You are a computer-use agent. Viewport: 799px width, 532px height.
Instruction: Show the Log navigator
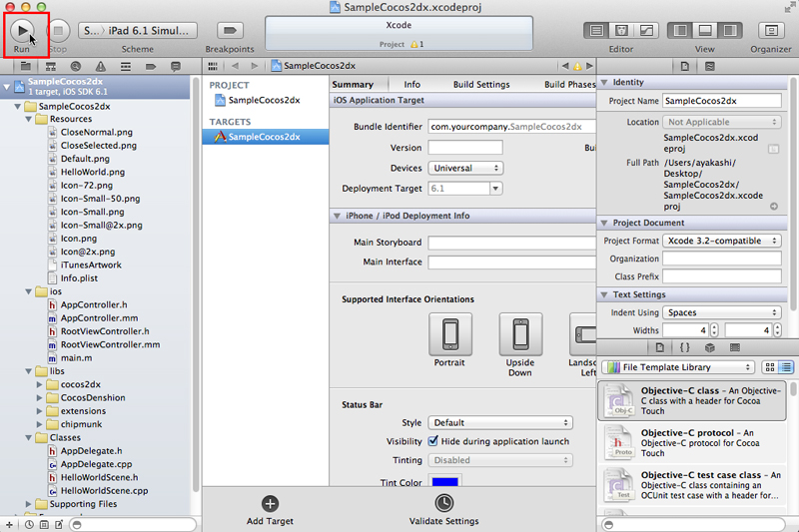click(176, 66)
